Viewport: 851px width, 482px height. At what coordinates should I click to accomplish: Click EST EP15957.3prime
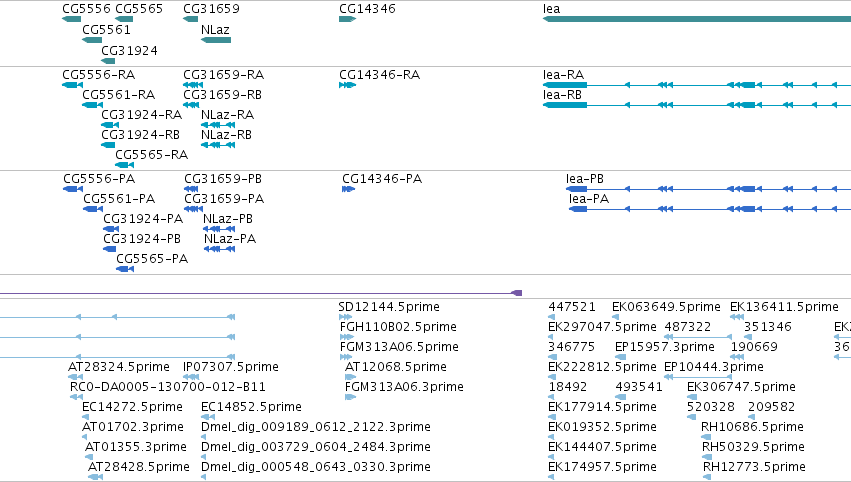coord(665,346)
